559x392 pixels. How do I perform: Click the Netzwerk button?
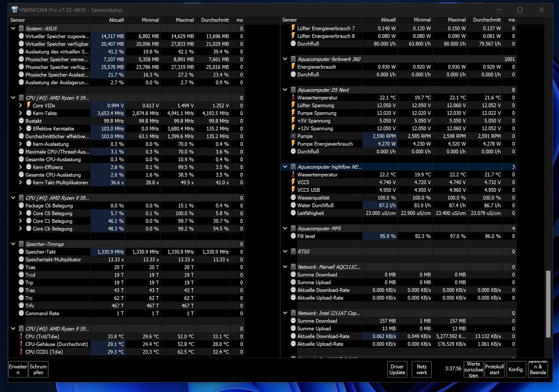point(422,369)
